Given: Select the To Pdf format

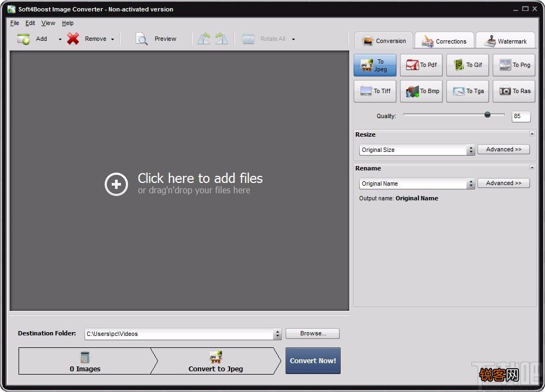Looking at the screenshot, I should (421, 65).
